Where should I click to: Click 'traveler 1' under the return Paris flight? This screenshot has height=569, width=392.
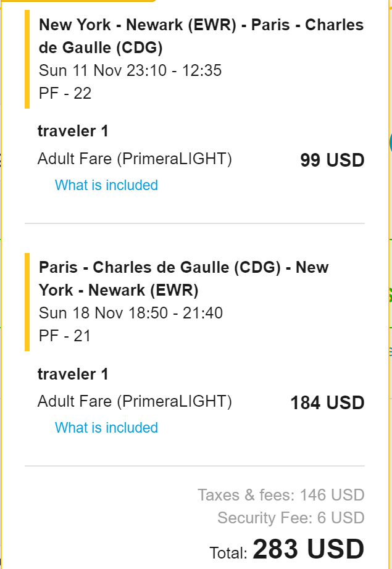point(73,374)
